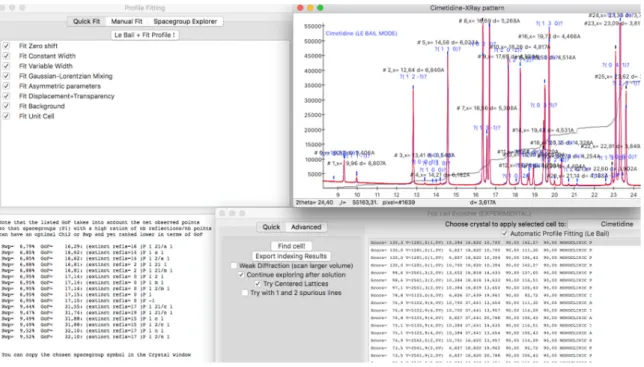Click the 2theta status readout below the plot
Image resolution: width=644 pixels, height=367 pixels.
click(314, 202)
